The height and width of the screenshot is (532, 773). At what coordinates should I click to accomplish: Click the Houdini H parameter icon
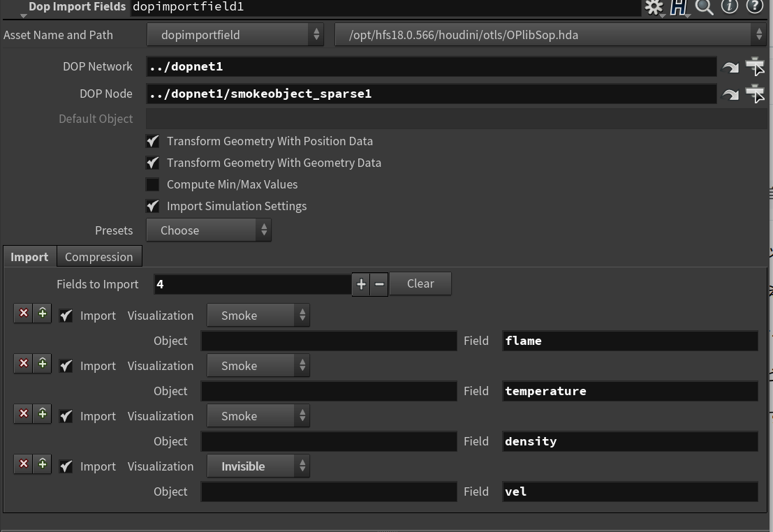click(x=679, y=7)
